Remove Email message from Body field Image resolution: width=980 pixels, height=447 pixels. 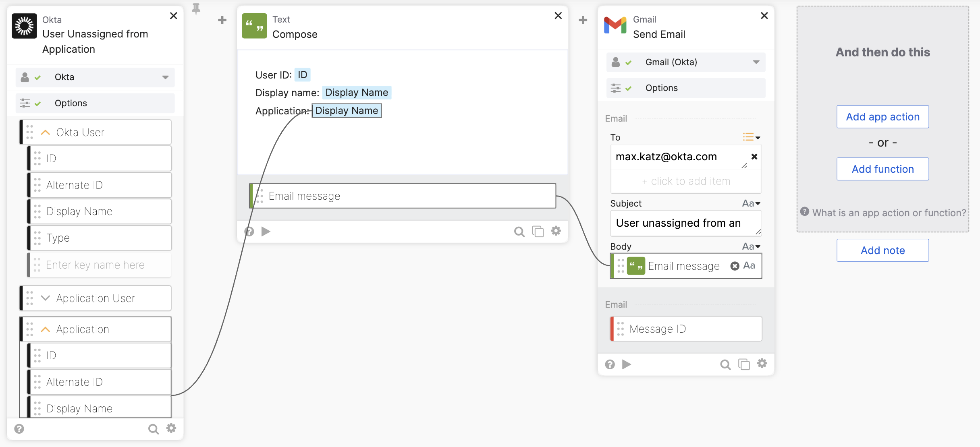pos(735,266)
